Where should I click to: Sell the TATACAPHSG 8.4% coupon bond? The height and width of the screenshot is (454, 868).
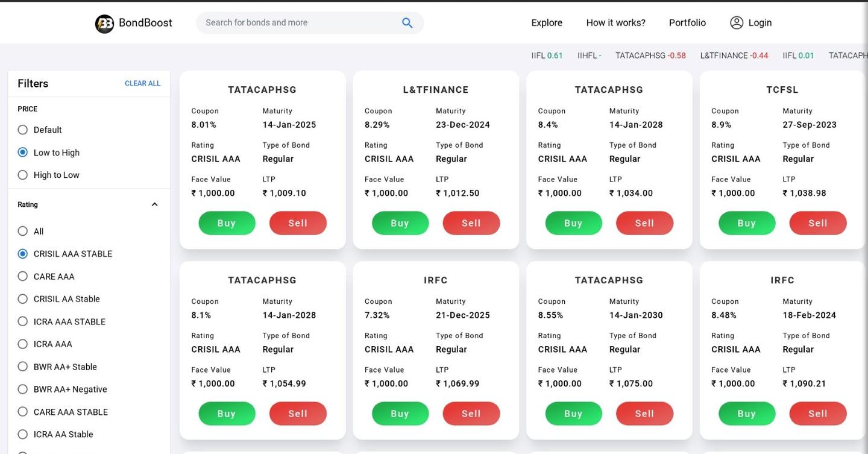(x=644, y=223)
